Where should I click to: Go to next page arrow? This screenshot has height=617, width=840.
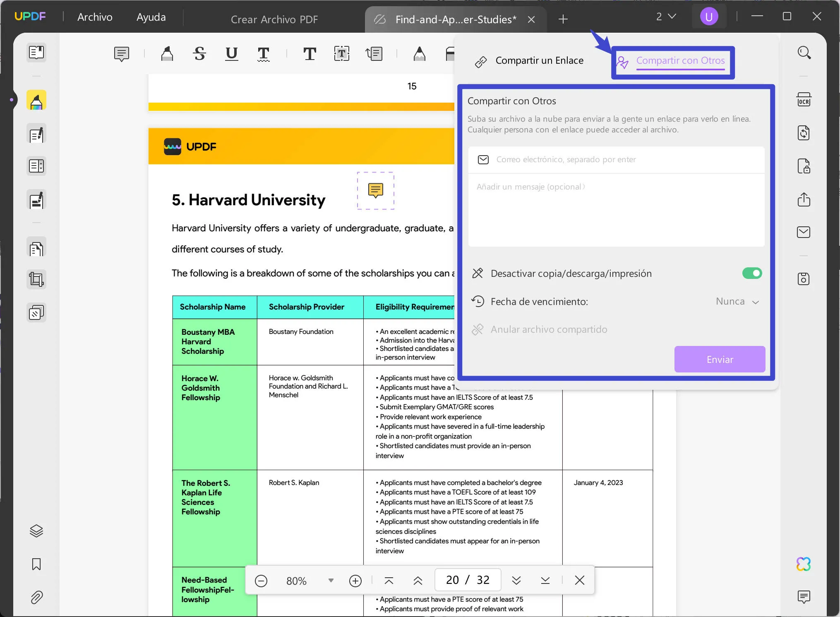(516, 581)
